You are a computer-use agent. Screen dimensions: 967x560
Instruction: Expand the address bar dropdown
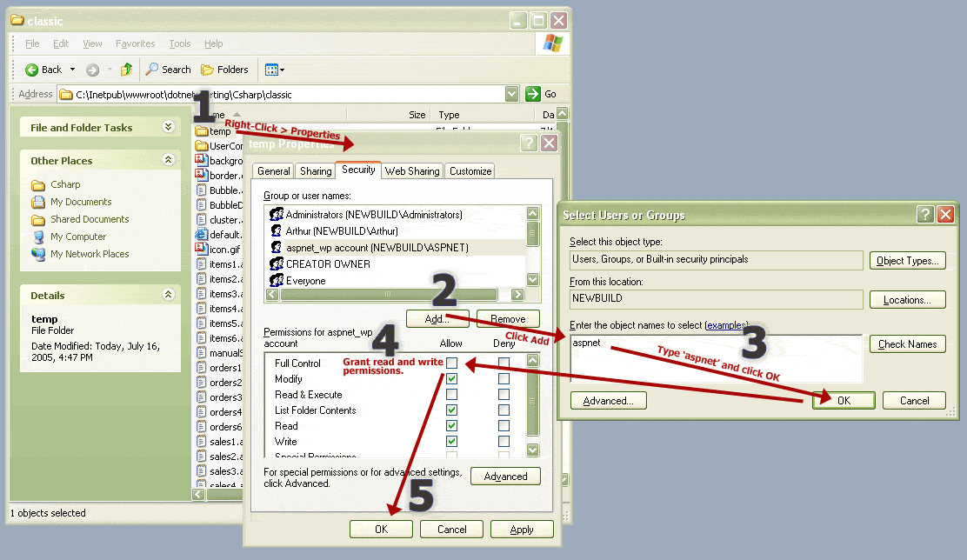point(511,94)
